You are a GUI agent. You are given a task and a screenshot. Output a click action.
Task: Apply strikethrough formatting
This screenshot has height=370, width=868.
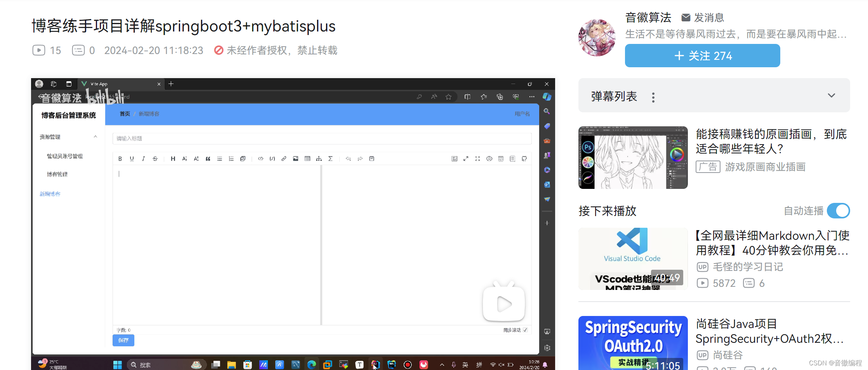pyautogui.click(x=155, y=159)
